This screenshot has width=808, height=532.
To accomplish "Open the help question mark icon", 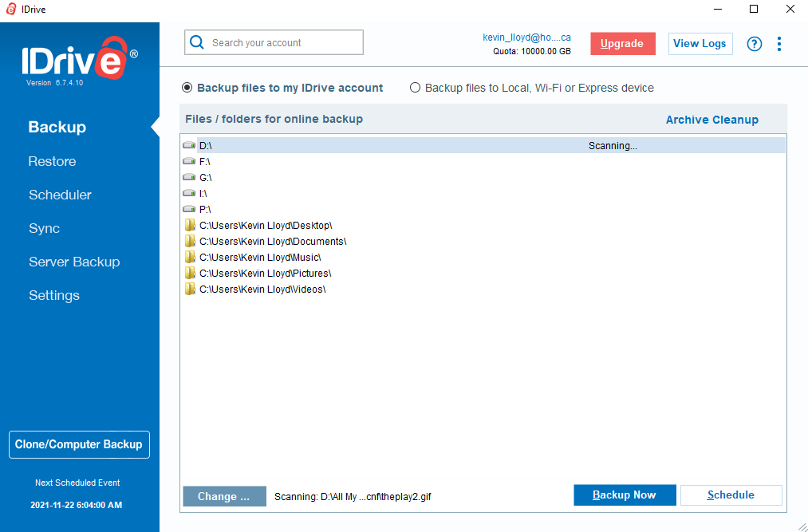I will coord(755,44).
